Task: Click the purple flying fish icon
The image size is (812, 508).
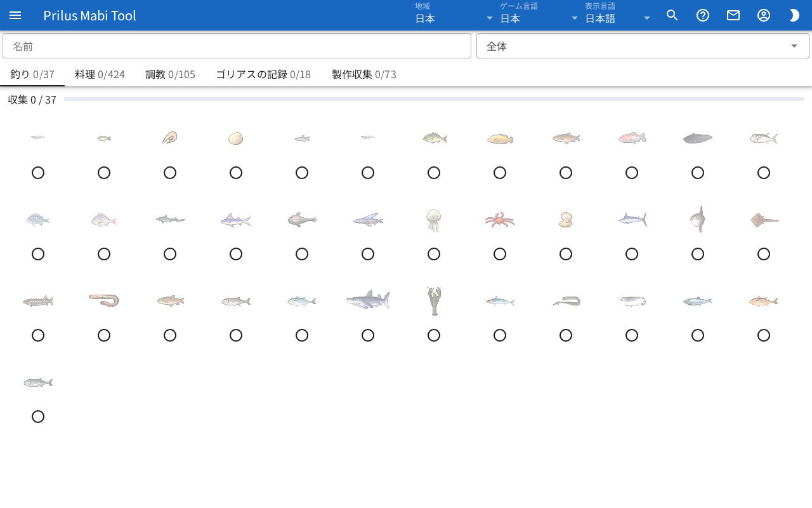Action: pyautogui.click(x=368, y=220)
